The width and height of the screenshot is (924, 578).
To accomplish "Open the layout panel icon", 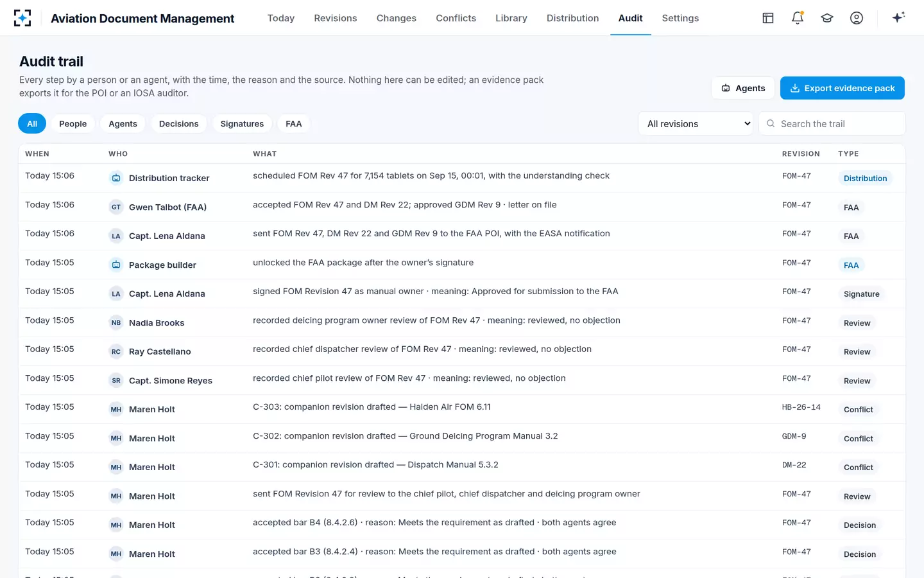I will (x=768, y=18).
